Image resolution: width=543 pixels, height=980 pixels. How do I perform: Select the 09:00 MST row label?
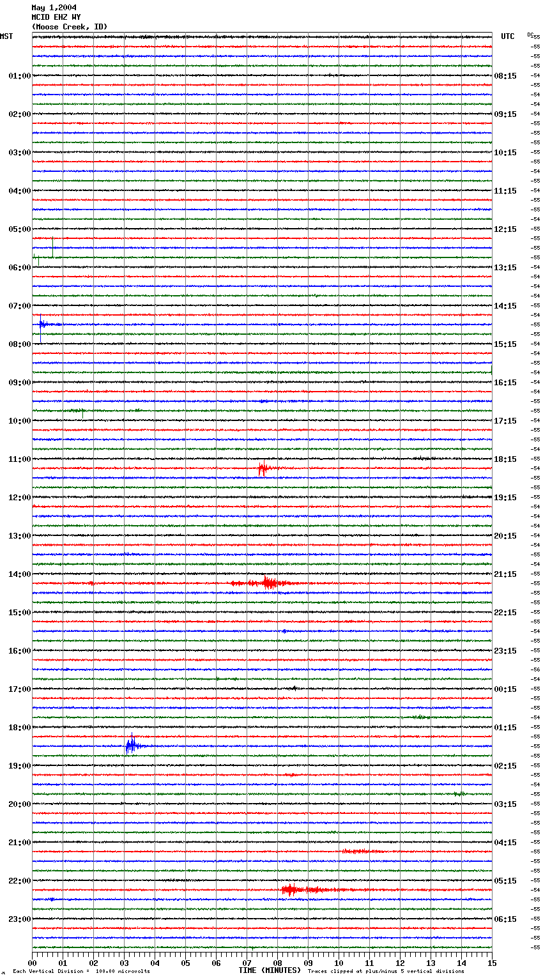pyautogui.click(x=20, y=383)
